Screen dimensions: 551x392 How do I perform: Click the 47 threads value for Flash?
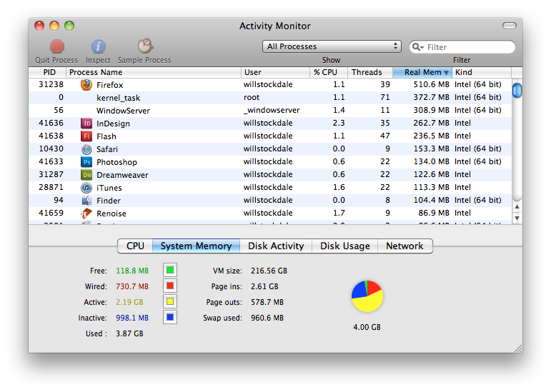tap(385, 136)
